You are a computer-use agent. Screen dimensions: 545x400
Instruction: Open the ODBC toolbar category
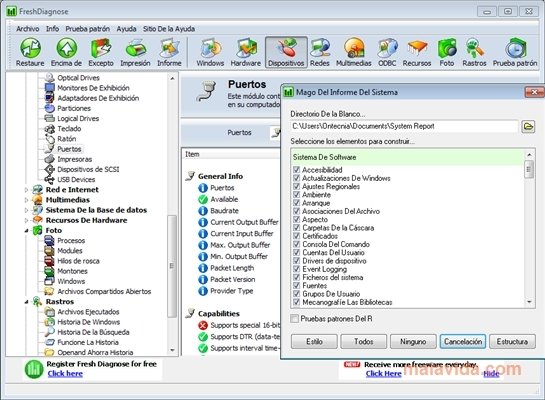coord(387,52)
